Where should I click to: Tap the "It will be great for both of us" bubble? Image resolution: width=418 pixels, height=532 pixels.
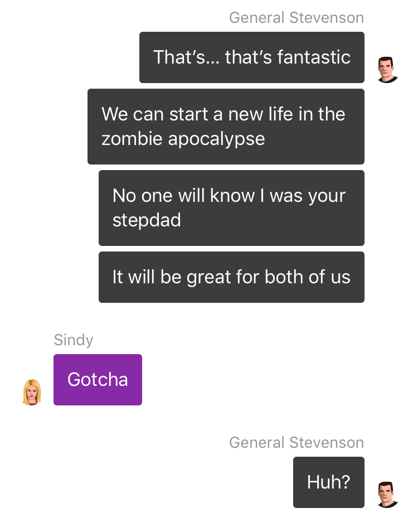[231, 277]
